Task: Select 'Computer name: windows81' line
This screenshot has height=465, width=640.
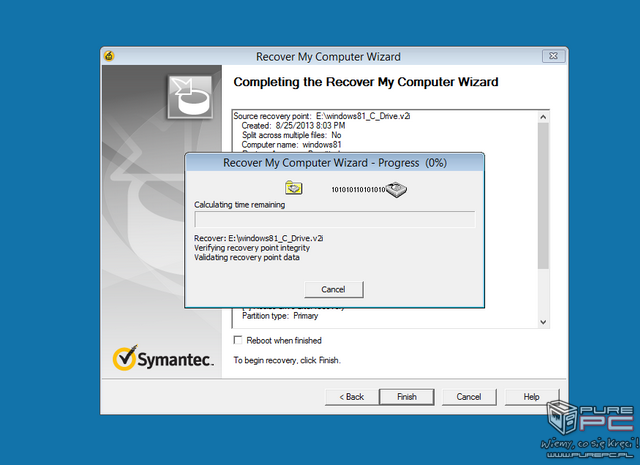Action: pyautogui.click(x=291, y=145)
